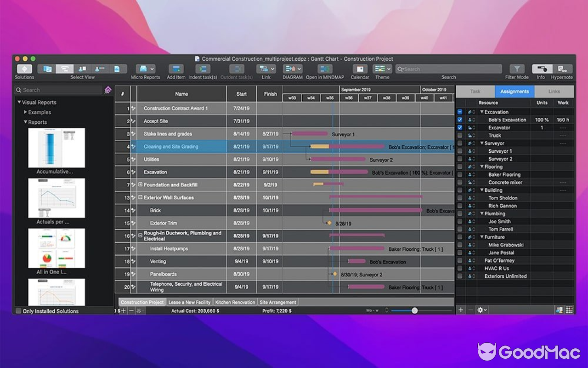The height and width of the screenshot is (368, 588).
Task: Open the Solutions panel icon
Action: (24, 68)
